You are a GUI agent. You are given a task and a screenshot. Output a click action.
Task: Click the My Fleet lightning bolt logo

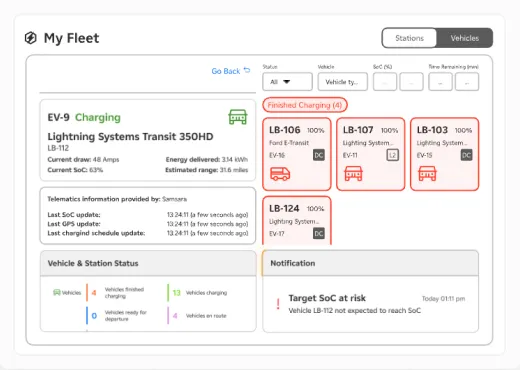[31, 38]
